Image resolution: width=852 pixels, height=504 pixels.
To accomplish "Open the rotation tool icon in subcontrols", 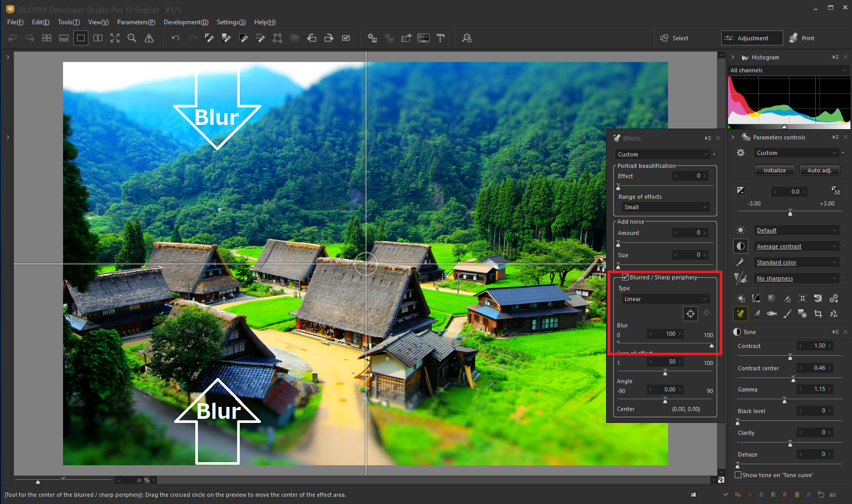I will (x=818, y=298).
